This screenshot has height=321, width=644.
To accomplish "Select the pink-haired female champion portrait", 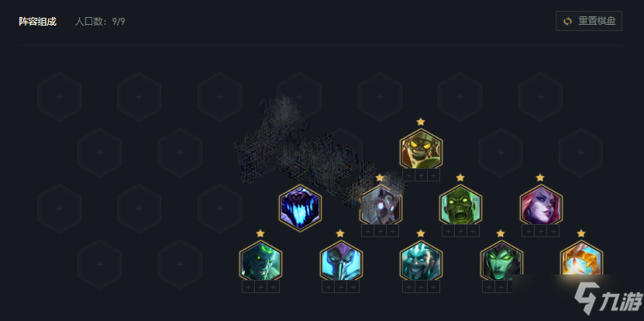I will [x=540, y=205].
